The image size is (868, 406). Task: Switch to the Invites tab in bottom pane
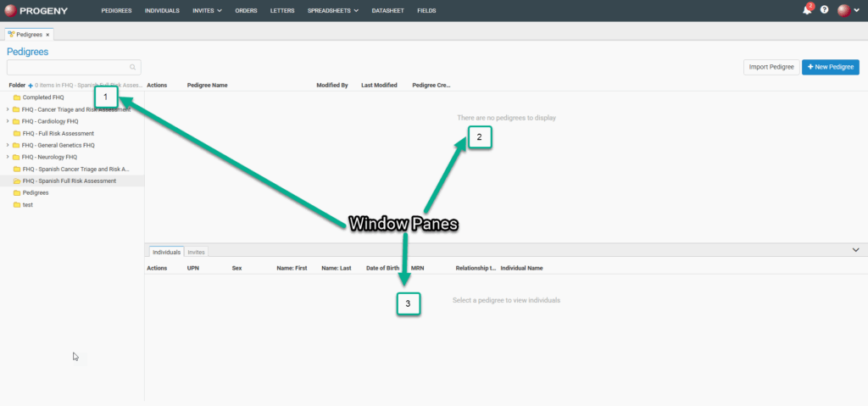tap(196, 252)
